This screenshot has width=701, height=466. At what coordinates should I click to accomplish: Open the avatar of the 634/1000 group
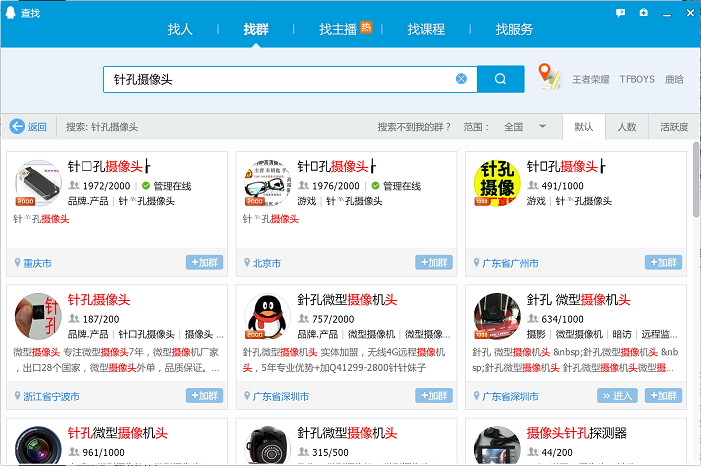coord(497,316)
